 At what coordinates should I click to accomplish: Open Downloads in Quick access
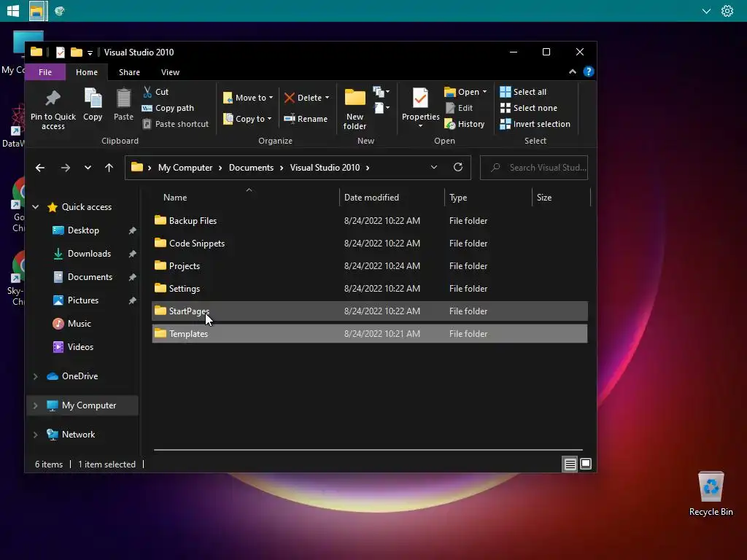point(89,254)
